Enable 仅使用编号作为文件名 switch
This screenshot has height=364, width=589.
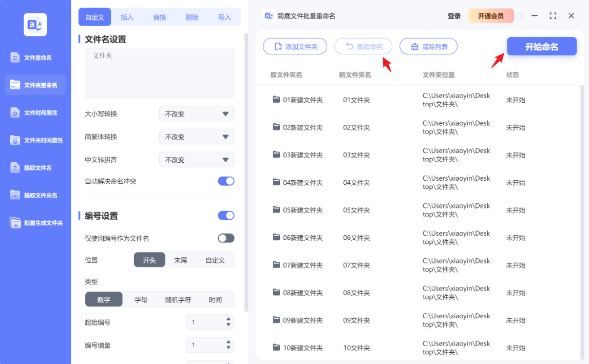click(226, 238)
